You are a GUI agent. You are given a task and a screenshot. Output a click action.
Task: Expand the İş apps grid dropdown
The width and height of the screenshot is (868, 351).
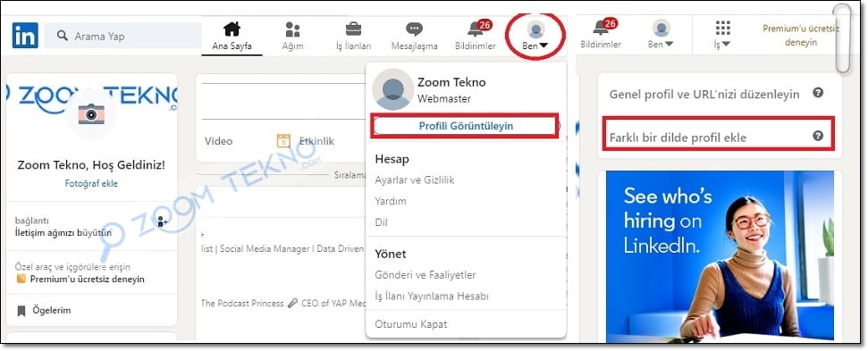coord(722,35)
